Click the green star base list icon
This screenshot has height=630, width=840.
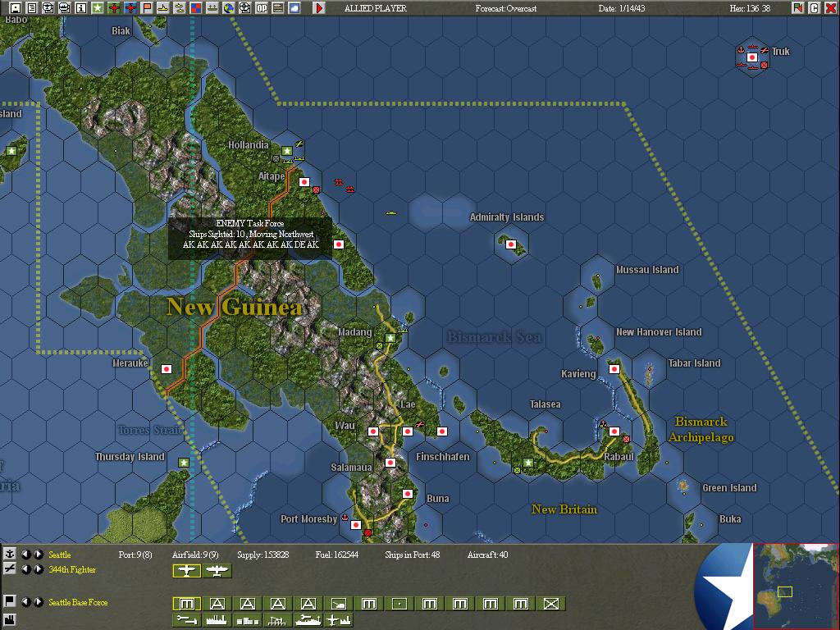pyautogui.click(x=98, y=8)
